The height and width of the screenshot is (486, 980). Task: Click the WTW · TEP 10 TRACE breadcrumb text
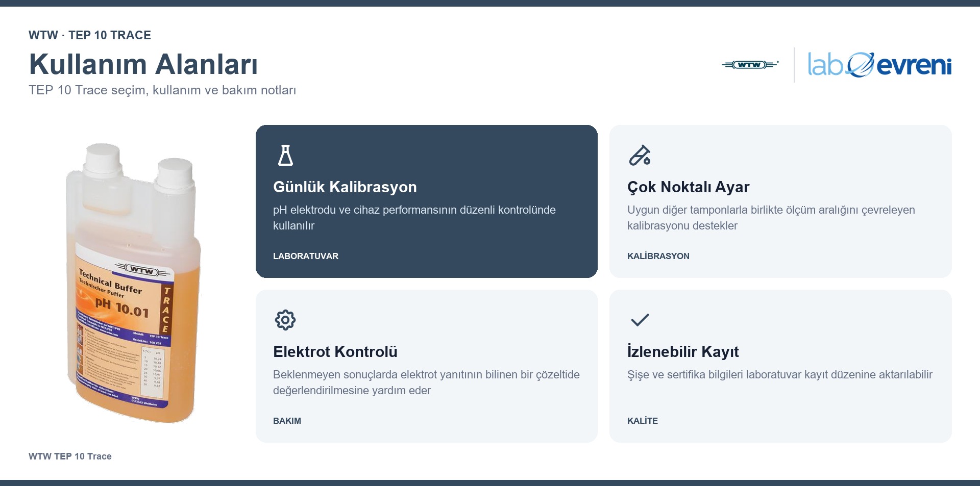(x=90, y=35)
